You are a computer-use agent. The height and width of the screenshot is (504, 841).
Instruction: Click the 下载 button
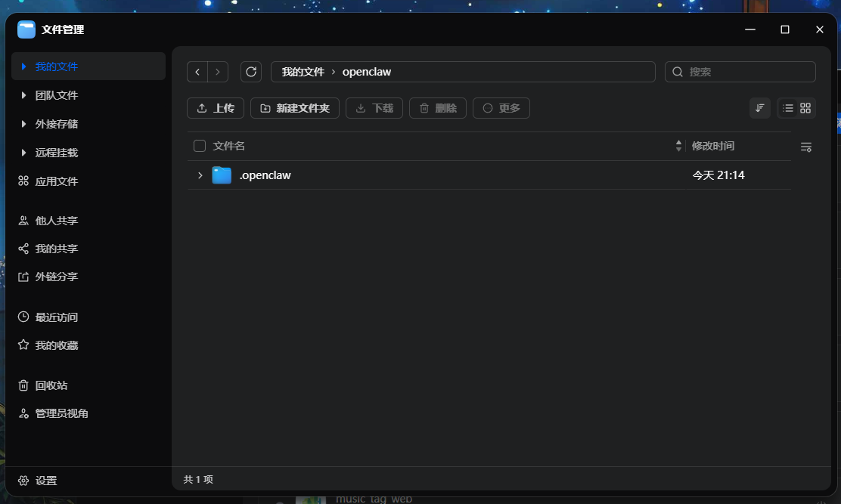click(374, 108)
